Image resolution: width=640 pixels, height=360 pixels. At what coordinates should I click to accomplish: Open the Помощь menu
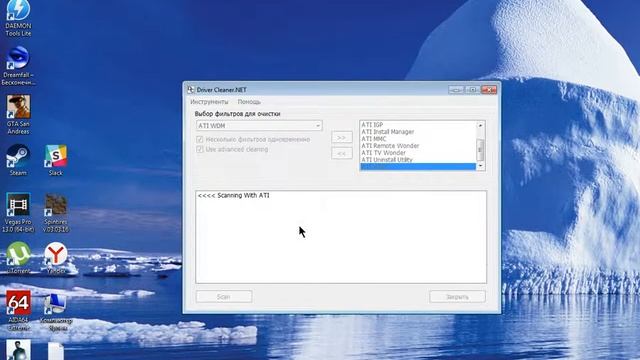point(249,102)
